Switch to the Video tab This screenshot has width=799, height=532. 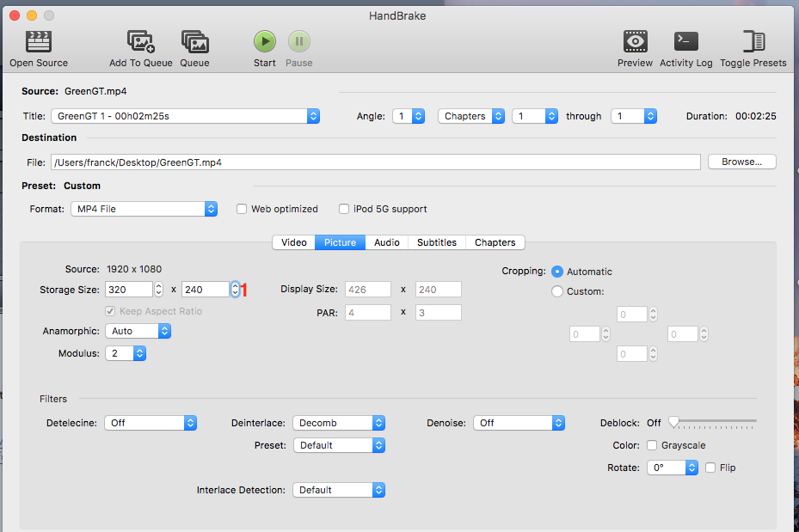click(294, 243)
